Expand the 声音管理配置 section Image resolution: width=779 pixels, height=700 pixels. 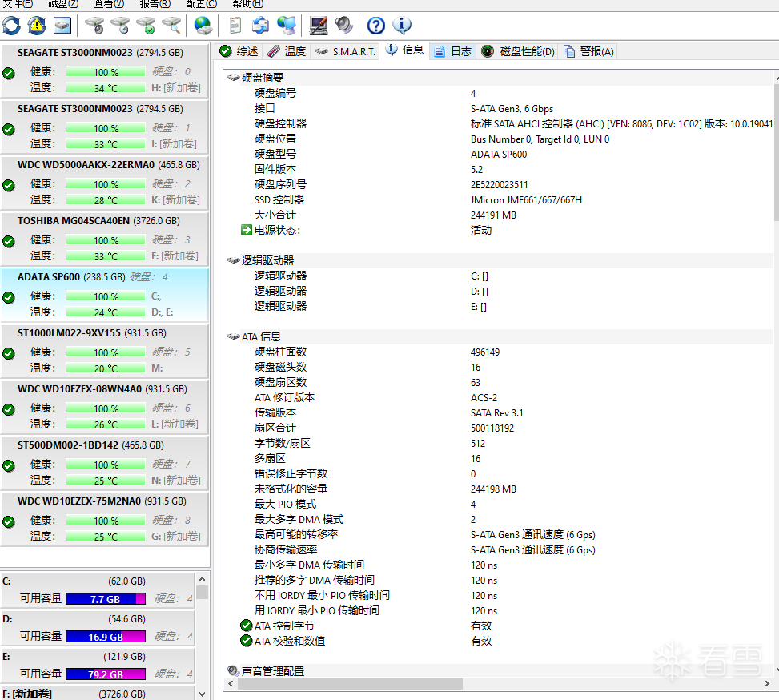point(234,671)
